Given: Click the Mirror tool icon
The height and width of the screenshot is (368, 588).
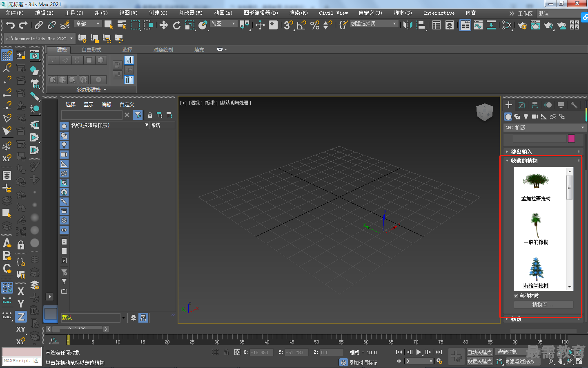Looking at the screenshot, I should [x=408, y=25].
